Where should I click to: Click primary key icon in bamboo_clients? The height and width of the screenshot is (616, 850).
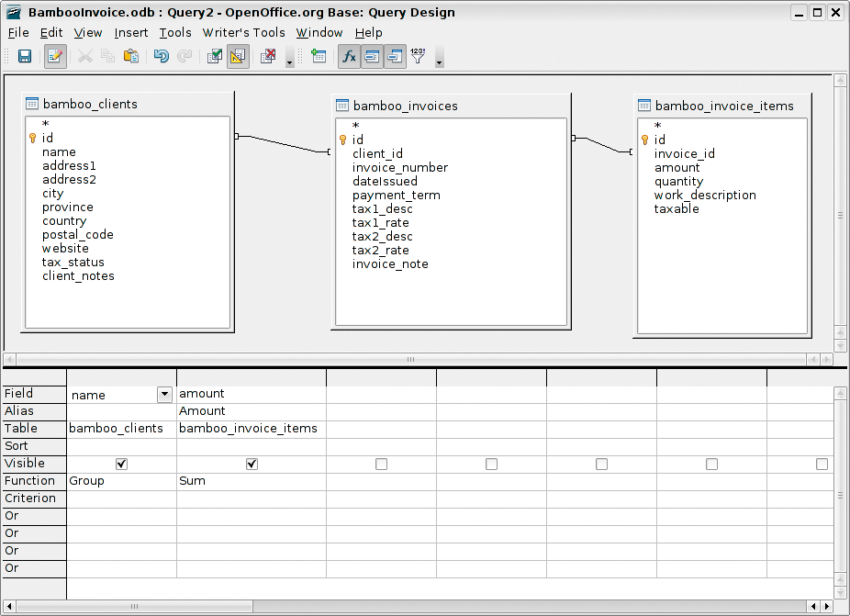pyautogui.click(x=32, y=139)
